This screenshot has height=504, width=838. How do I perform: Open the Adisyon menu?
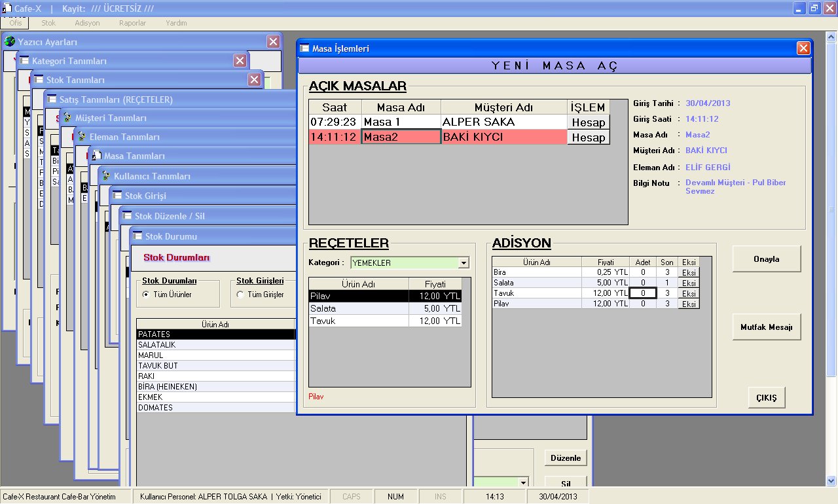pyautogui.click(x=87, y=23)
